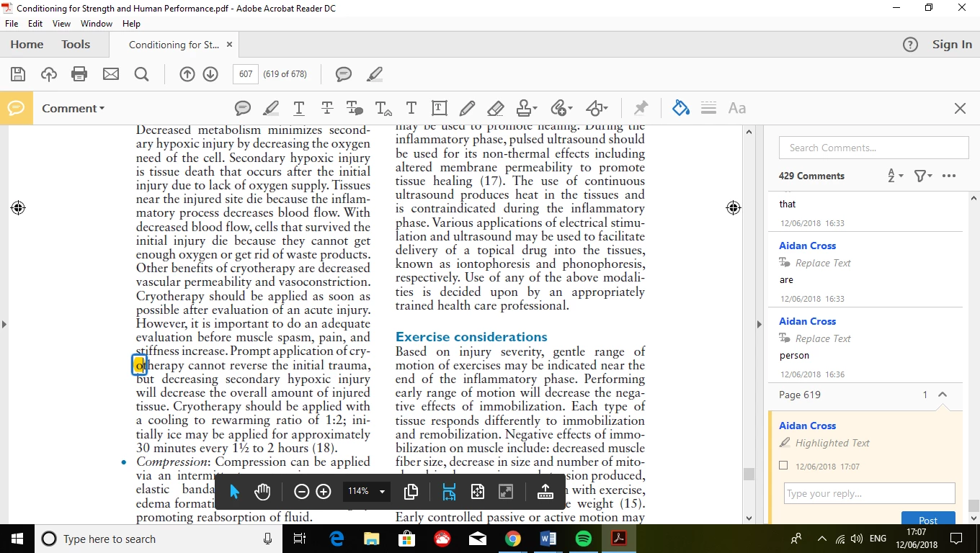Select the Add text comment tool

click(411, 108)
